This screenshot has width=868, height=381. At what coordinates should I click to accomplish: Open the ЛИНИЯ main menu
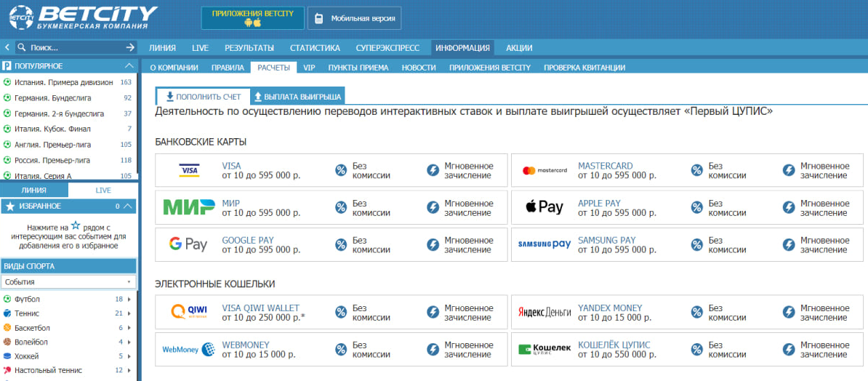pyautogui.click(x=162, y=48)
